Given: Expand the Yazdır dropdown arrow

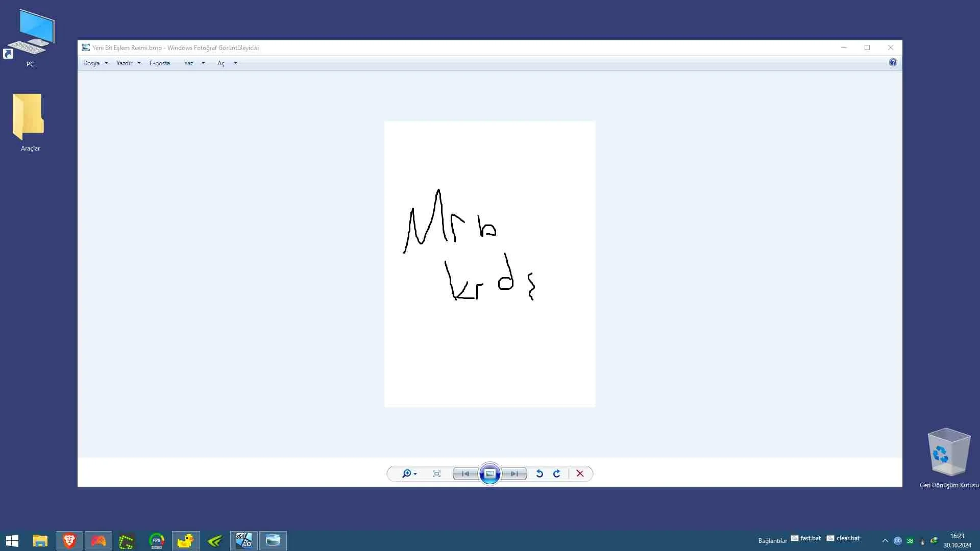Looking at the screenshot, I should pyautogui.click(x=139, y=63).
